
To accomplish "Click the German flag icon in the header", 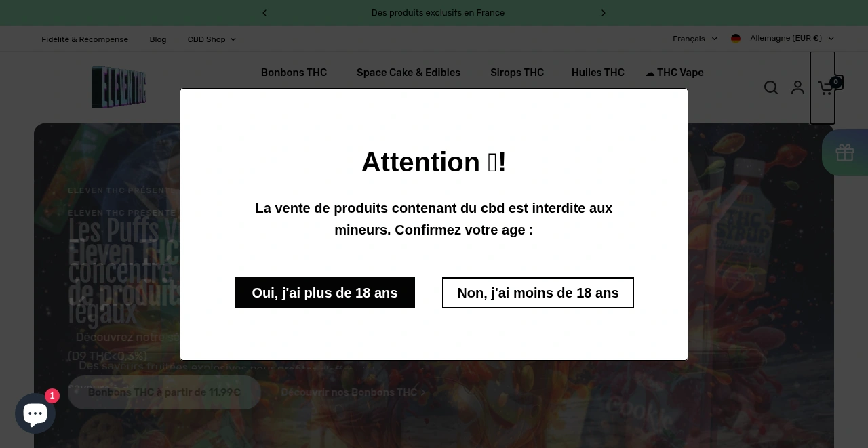I will click(736, 39).
